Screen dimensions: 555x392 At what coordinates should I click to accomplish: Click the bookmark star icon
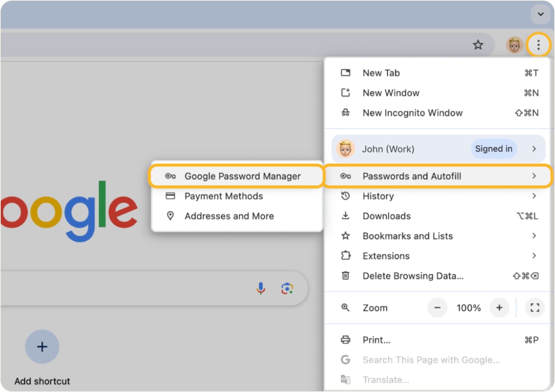pyautogui.click(x=478, y=44)
